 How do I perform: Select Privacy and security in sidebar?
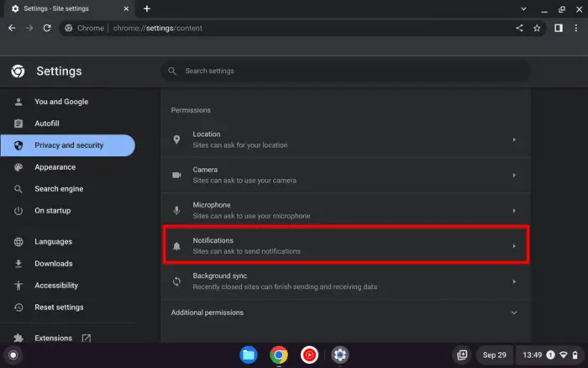[x=67, y=145]
